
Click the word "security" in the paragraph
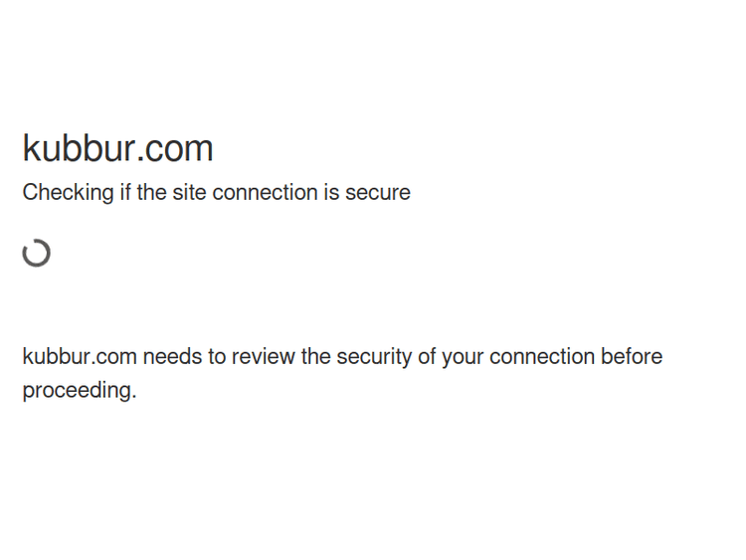tap(374, 357)
